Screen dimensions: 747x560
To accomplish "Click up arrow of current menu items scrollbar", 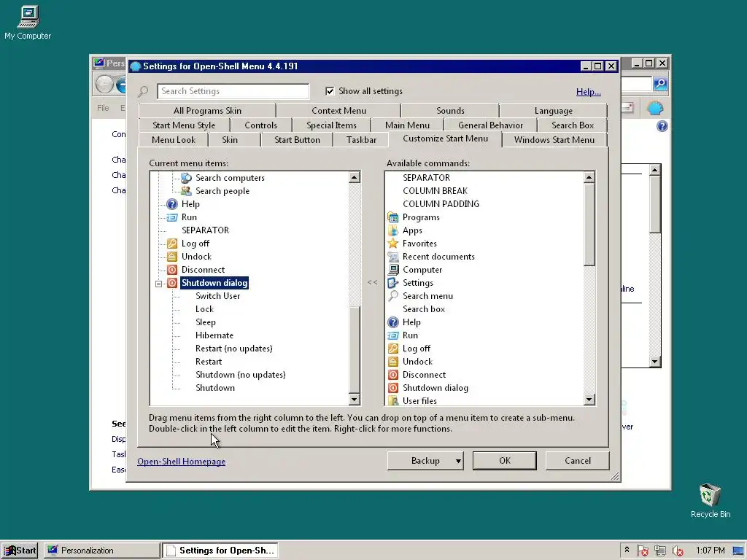I will (x=354, y=178).
